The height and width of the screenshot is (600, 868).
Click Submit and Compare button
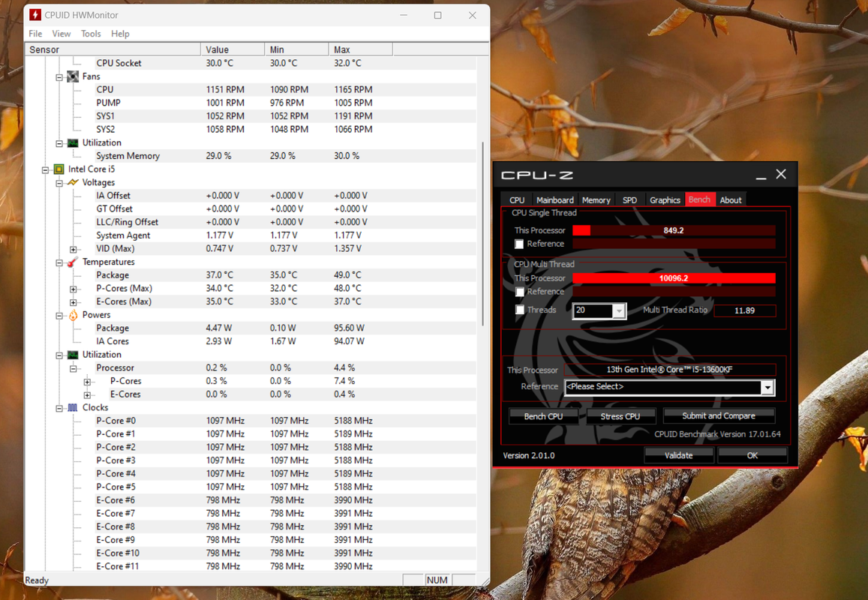tap(719, 415)
